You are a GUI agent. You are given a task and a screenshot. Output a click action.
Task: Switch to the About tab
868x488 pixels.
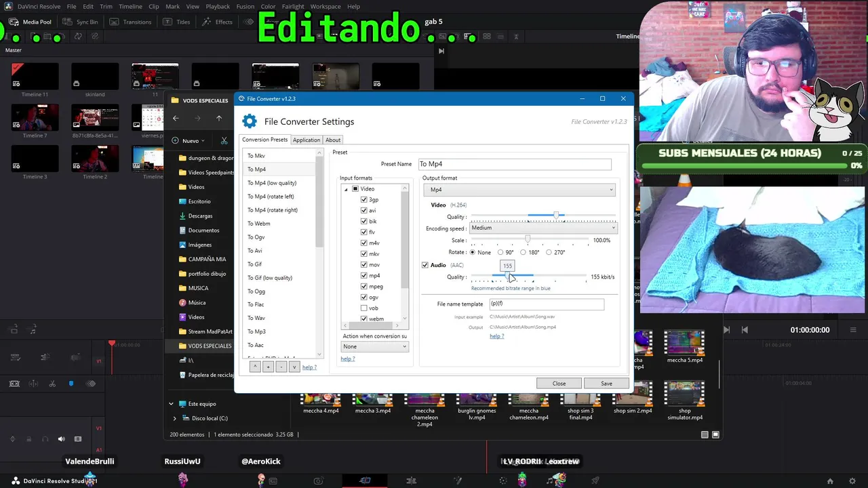pos(333,140)
